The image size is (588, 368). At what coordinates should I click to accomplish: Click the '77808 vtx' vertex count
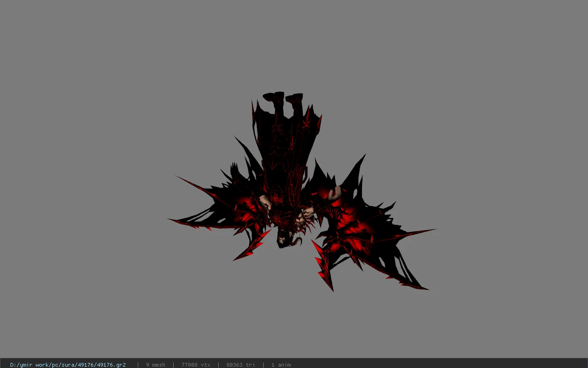196,365
